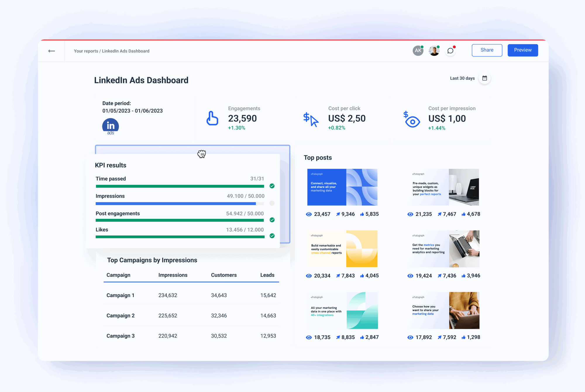
Task: Open the Last 30 days date range selector
Action: pos(462,78)
